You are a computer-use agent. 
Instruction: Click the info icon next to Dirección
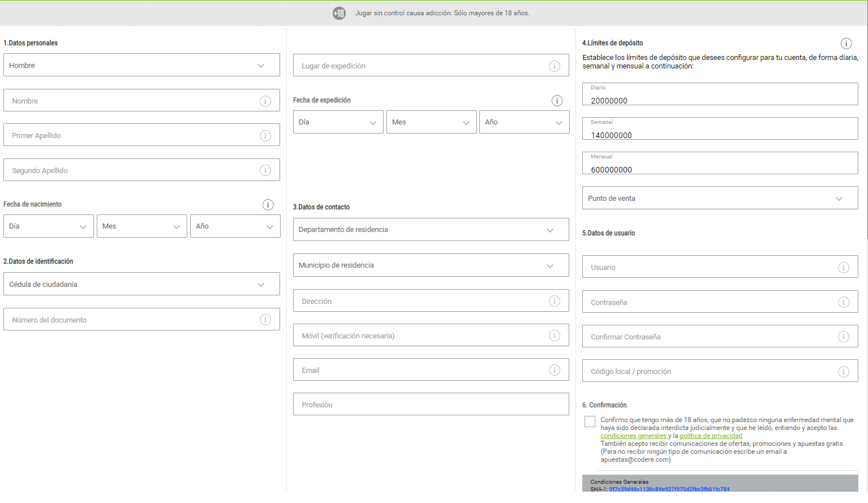[x=555, y=300]
